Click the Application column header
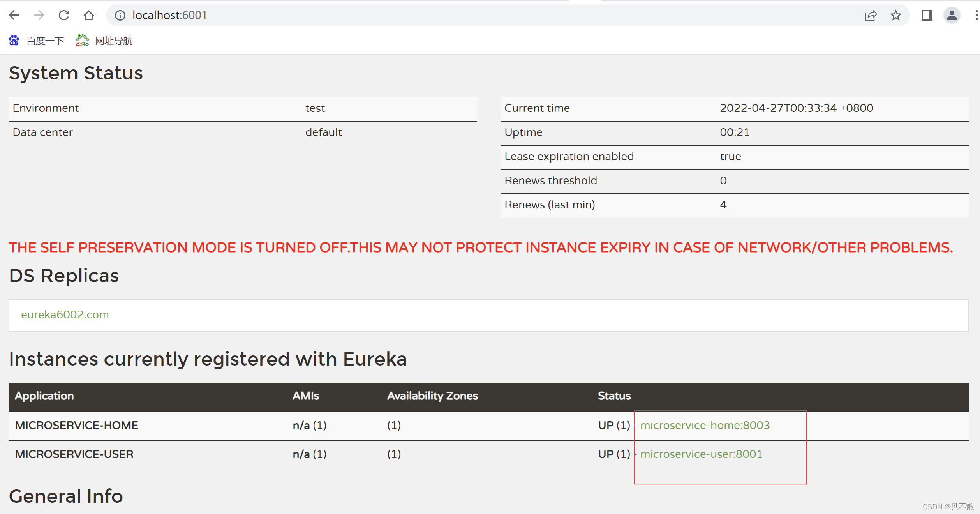 click(x=44, y=396)
